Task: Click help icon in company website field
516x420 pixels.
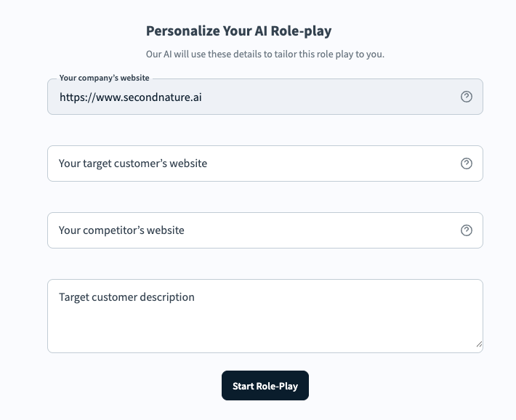Action: 467,97
